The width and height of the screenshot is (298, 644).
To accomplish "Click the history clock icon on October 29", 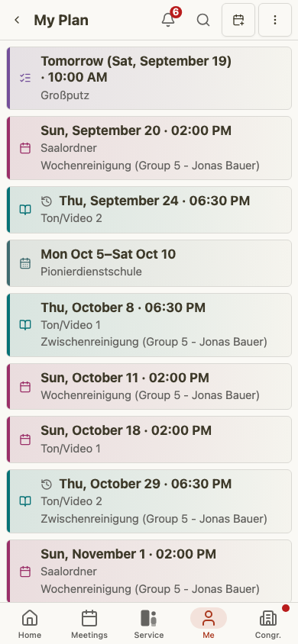I will 47,485.
